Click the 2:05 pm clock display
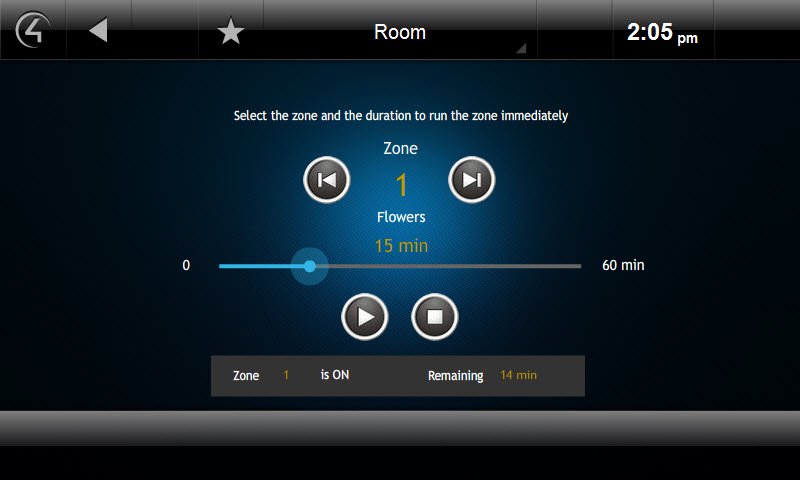800x480 pixels. [x=662, y=33]
